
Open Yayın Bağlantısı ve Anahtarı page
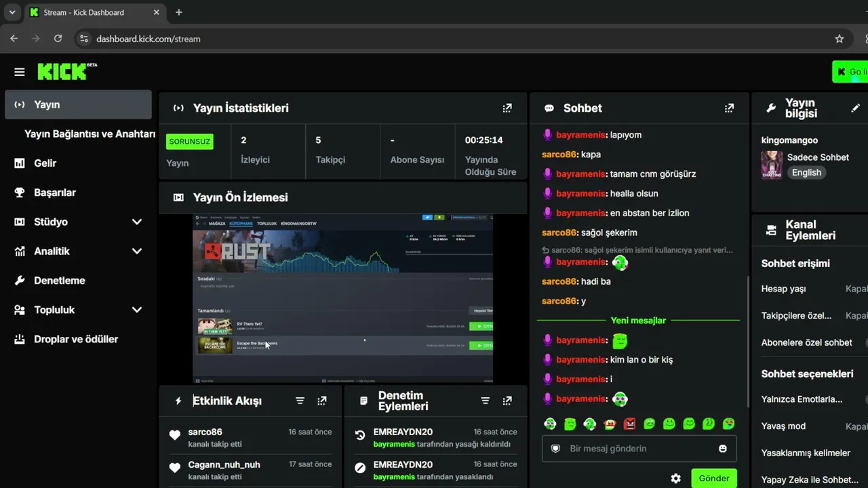pyautogui.click(x=90, y=134)
